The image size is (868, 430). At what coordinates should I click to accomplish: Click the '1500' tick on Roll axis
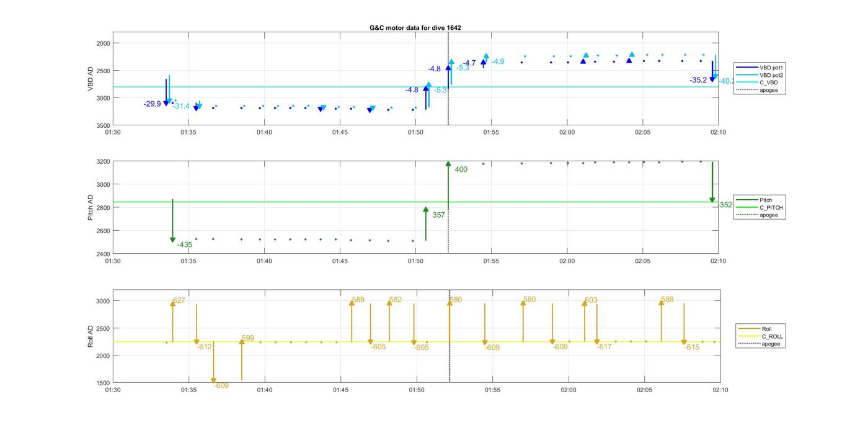(103, 383)
